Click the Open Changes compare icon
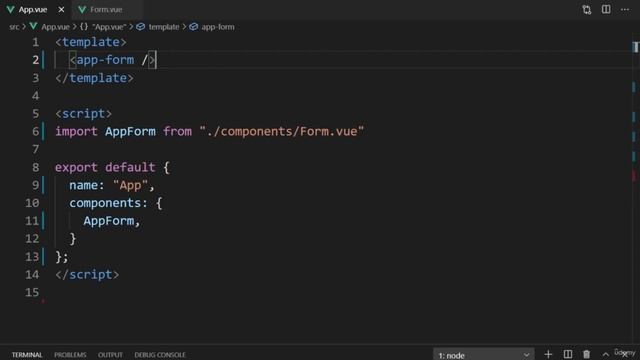The height and width of the screenshot is (360, 640). pos(587,9)
